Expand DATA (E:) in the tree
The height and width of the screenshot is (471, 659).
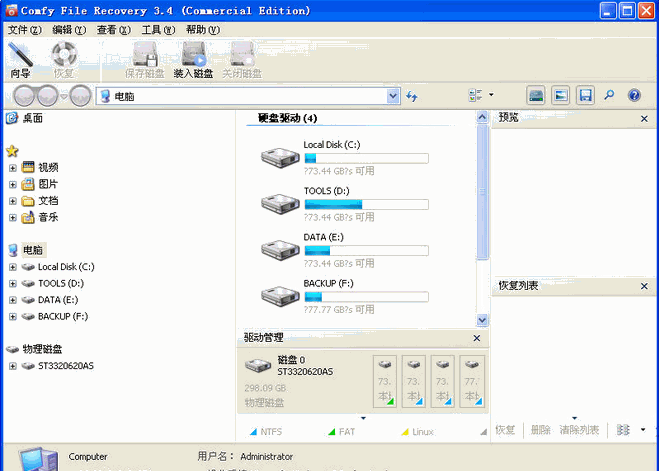coord(13,300)
